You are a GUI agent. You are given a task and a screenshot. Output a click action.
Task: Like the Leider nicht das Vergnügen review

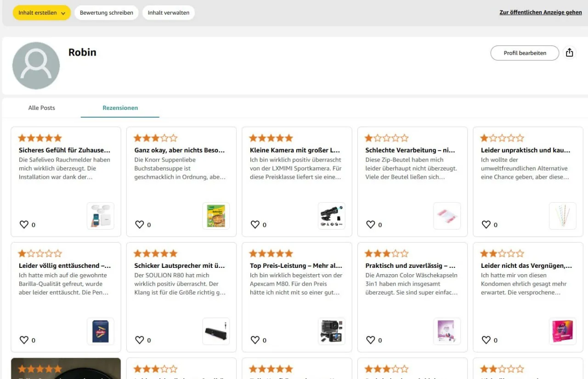[x=486, y=340]
